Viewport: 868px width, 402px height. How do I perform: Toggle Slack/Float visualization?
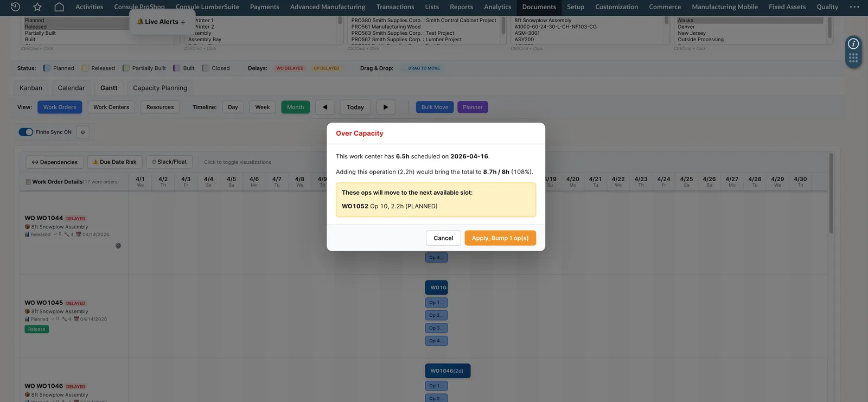tap(169, 162)
